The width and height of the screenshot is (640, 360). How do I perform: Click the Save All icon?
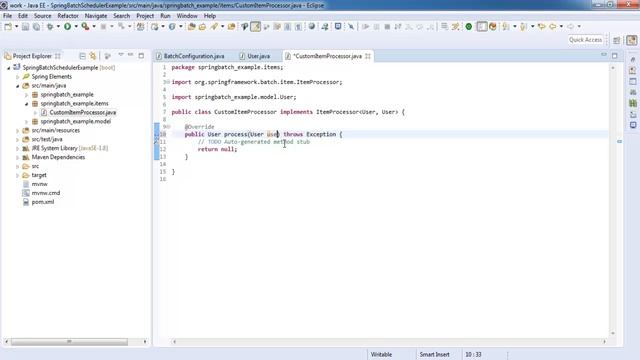[36, 27]
